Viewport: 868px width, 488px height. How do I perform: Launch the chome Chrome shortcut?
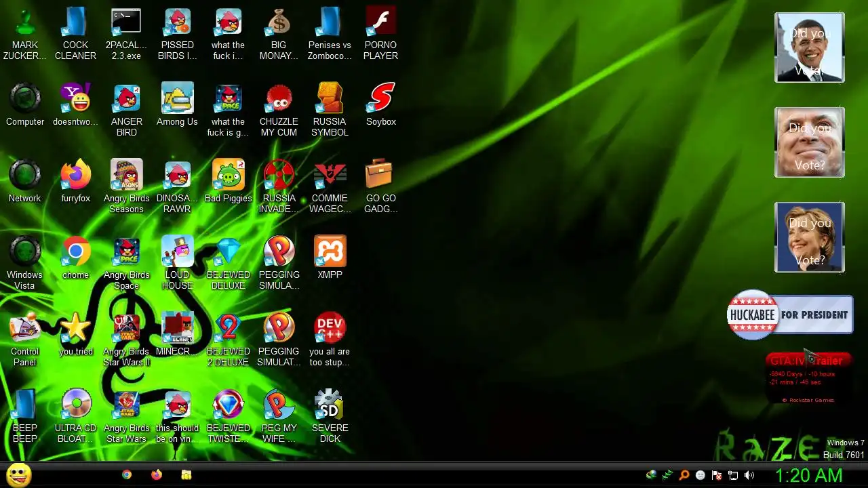(75, 258)
